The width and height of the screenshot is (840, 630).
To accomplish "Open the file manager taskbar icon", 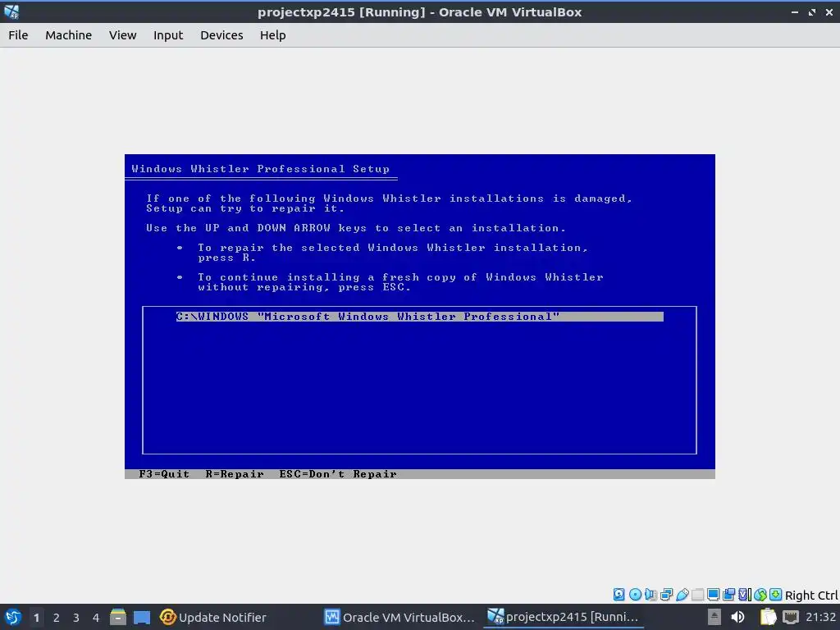I will click(118, 617).
